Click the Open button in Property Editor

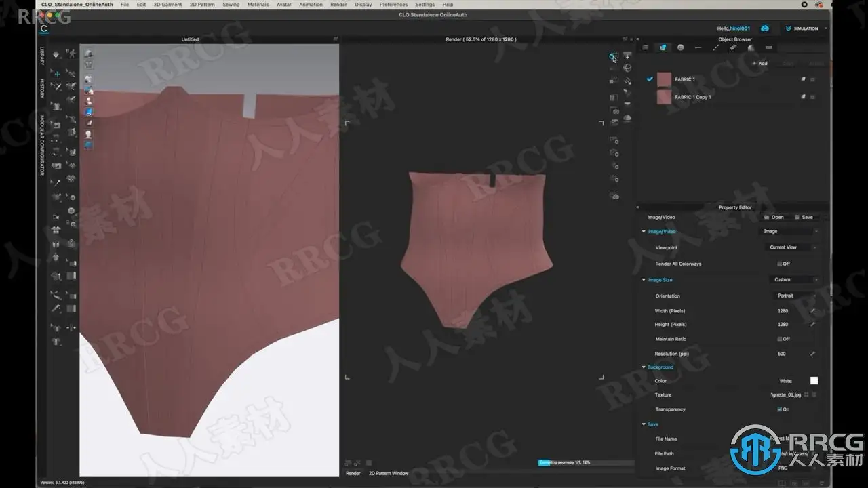(x=774, y=217)
